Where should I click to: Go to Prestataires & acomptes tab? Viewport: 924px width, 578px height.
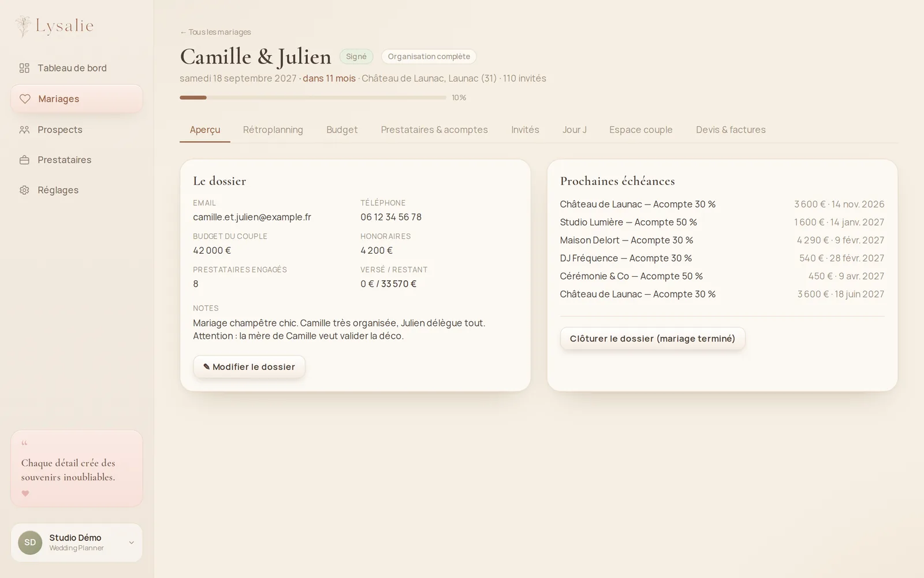pos(434,130)
